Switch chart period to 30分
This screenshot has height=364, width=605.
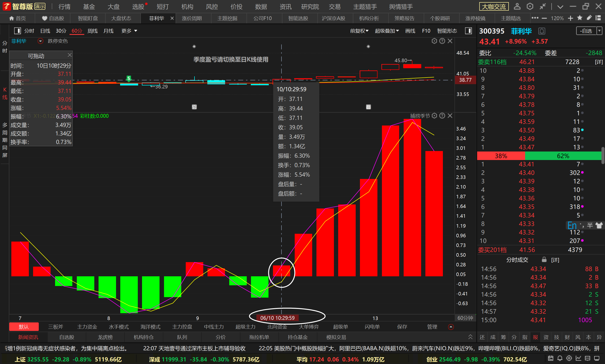click(61, 31)
